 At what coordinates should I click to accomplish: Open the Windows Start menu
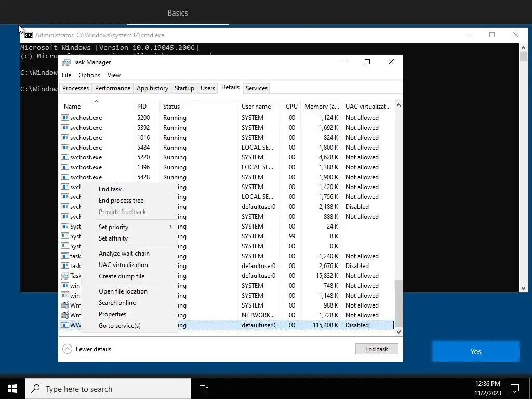12,389
